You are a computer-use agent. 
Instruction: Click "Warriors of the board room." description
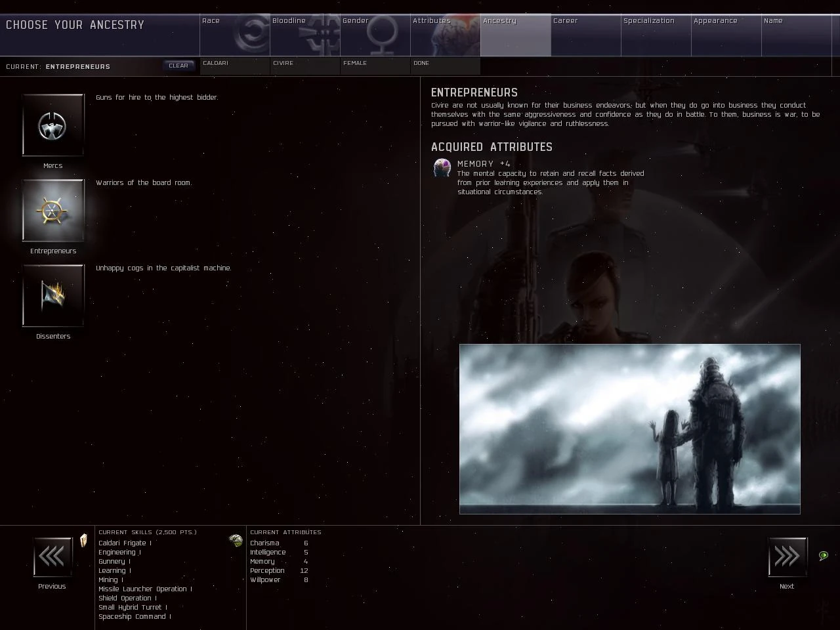tap(144, 182)
